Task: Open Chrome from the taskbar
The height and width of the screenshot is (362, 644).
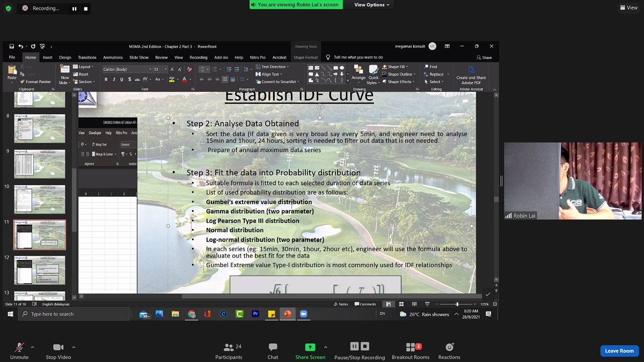Action: tap(192, 314)
